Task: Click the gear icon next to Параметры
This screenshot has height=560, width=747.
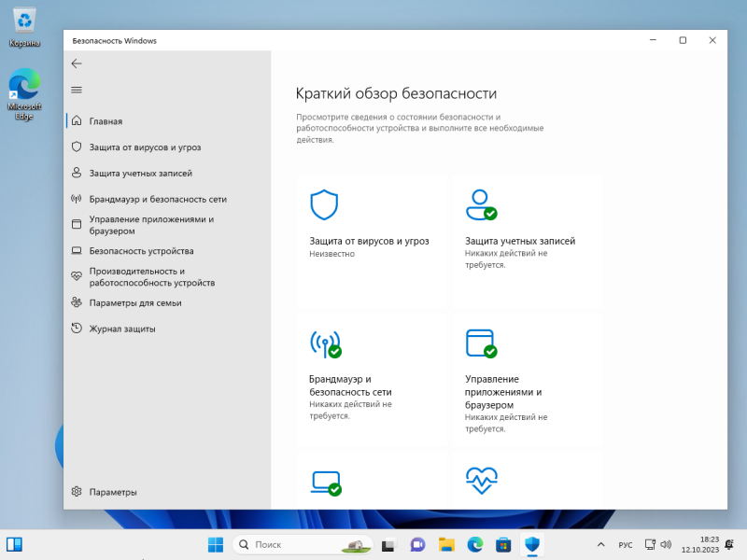Action: coord(77,492)
